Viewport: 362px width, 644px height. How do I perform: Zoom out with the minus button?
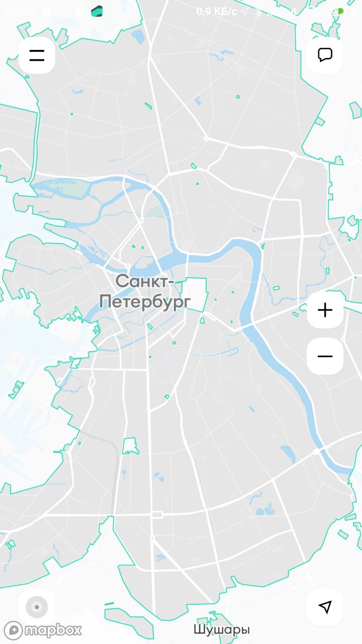325,356
